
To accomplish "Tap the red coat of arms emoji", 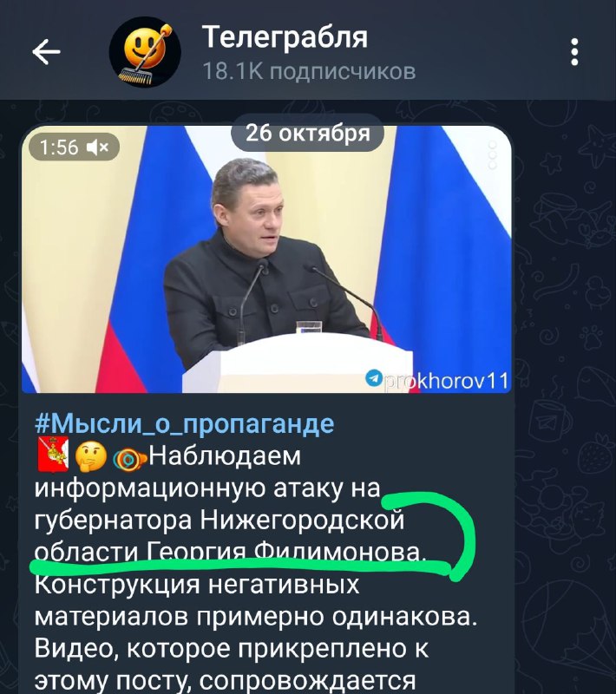I will [x=53, y=455].
